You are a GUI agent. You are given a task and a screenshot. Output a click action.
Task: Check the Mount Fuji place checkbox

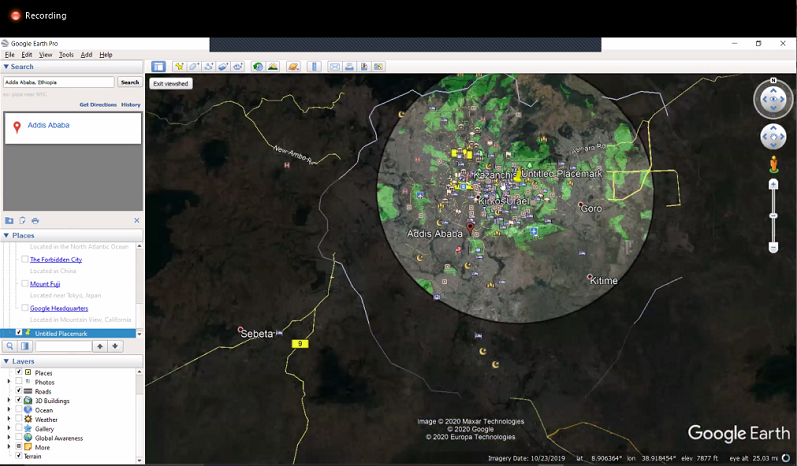[x=25, y=284]
